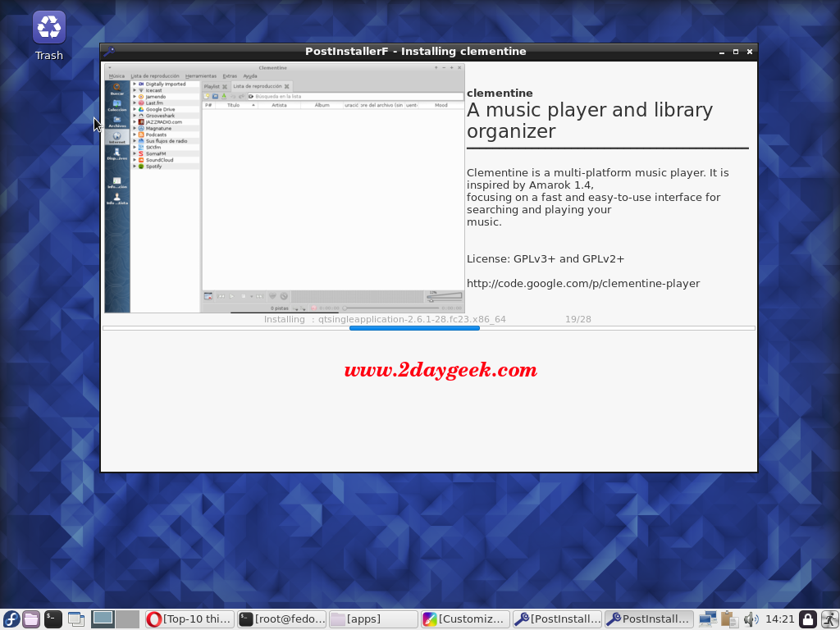This screenshot has height=630, width=840.
Task: Click the logout running-man icon
Action: coord(830,619)
